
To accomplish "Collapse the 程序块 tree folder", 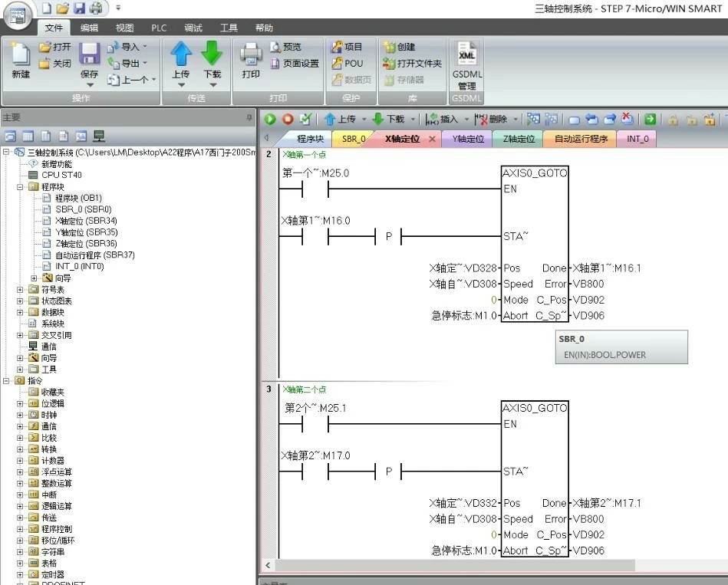I will (20, 187).
